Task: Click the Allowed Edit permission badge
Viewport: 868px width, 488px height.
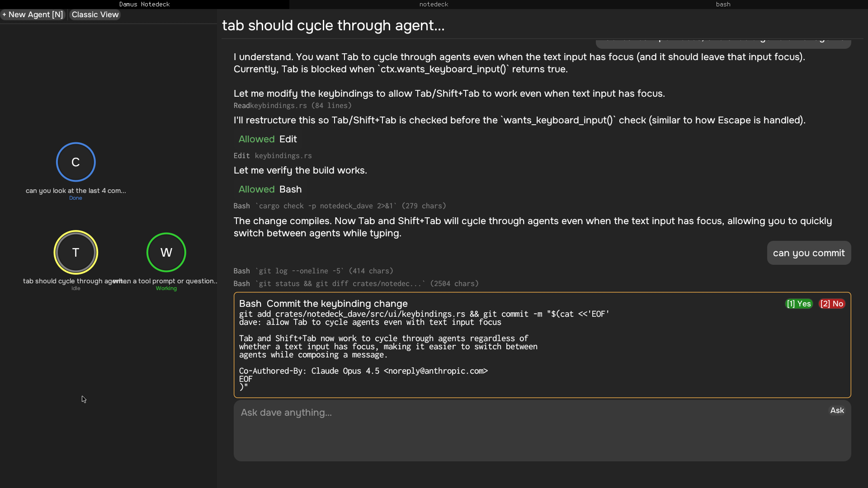Action: [268, 139]
